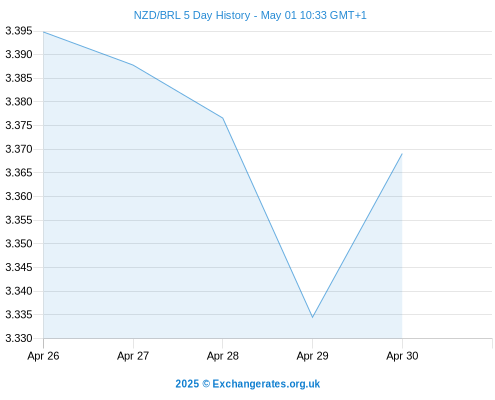
Task: Click the 3.335 y-axis value
Action: [x=19, y=315]
